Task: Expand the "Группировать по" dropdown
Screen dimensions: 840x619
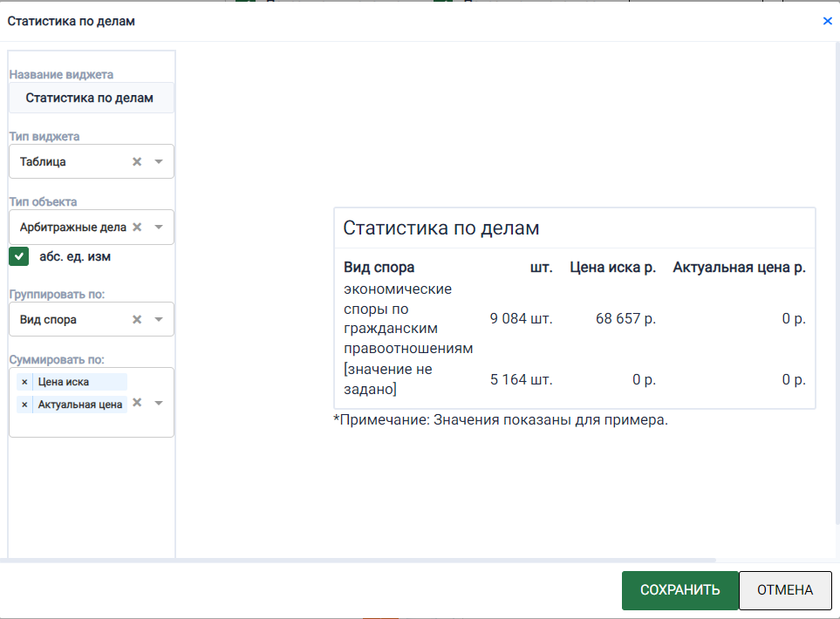Action: [x=159, y=319]
